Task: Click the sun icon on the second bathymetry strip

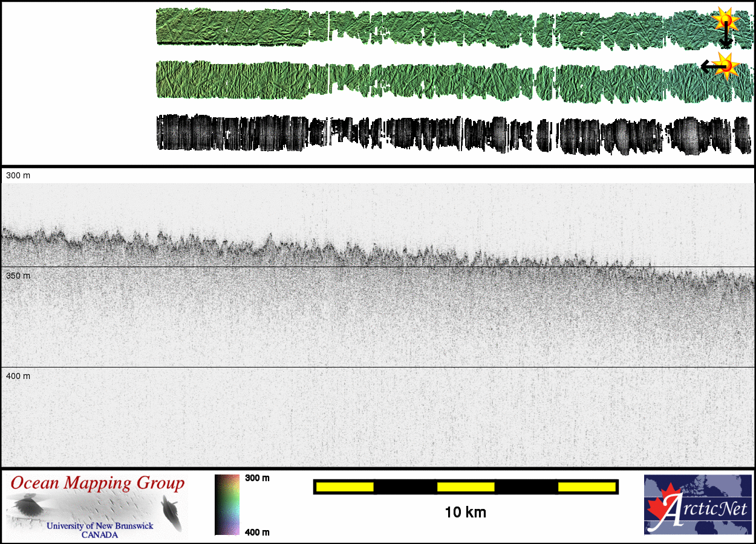Action: pyautogui.click(x=725, y=65)
